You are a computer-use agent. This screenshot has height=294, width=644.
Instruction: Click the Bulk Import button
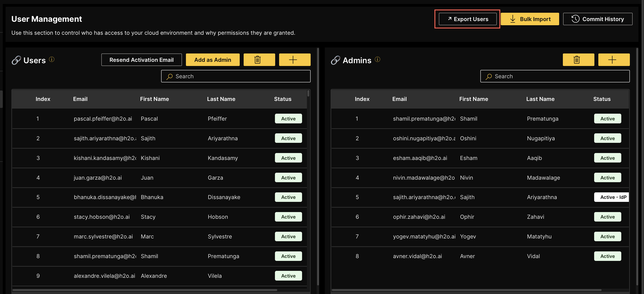point(530,19)
